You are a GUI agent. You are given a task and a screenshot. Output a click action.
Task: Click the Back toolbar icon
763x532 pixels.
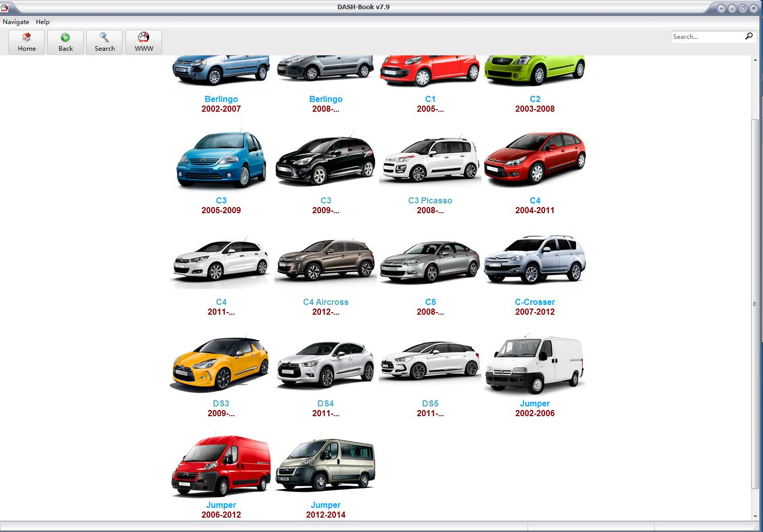65,42
